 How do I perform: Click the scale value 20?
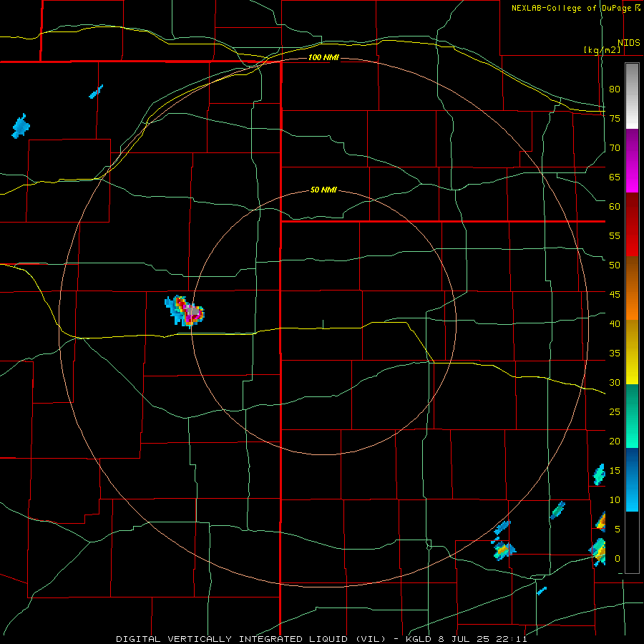(615, 441)
